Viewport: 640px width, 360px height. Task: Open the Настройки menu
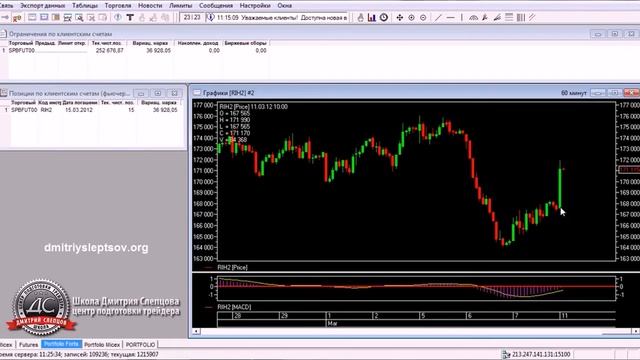pos(255,6)
